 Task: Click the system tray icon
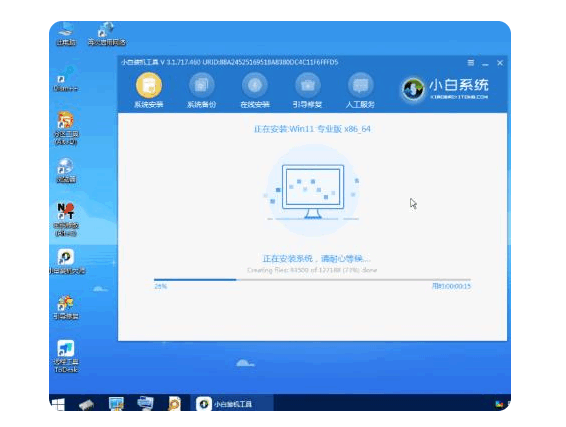coord(499,404)
